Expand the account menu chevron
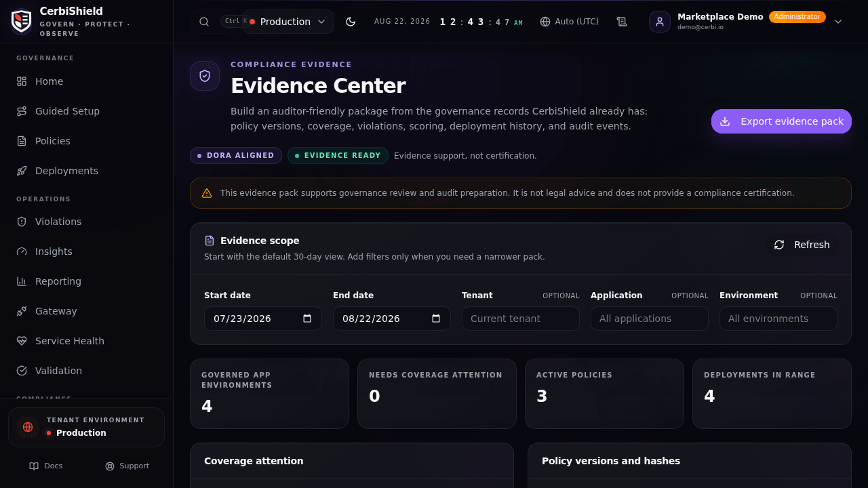The image size is (868, 488). click(838, 22)
